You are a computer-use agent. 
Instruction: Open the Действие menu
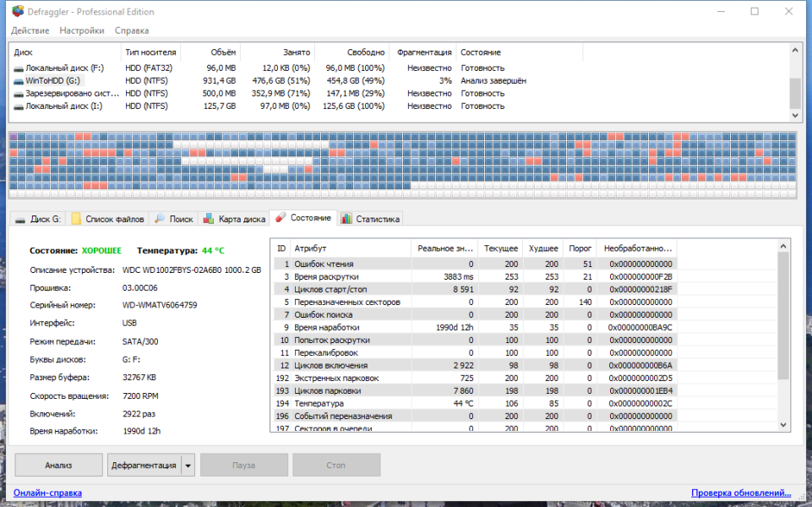tap(30, 30)
